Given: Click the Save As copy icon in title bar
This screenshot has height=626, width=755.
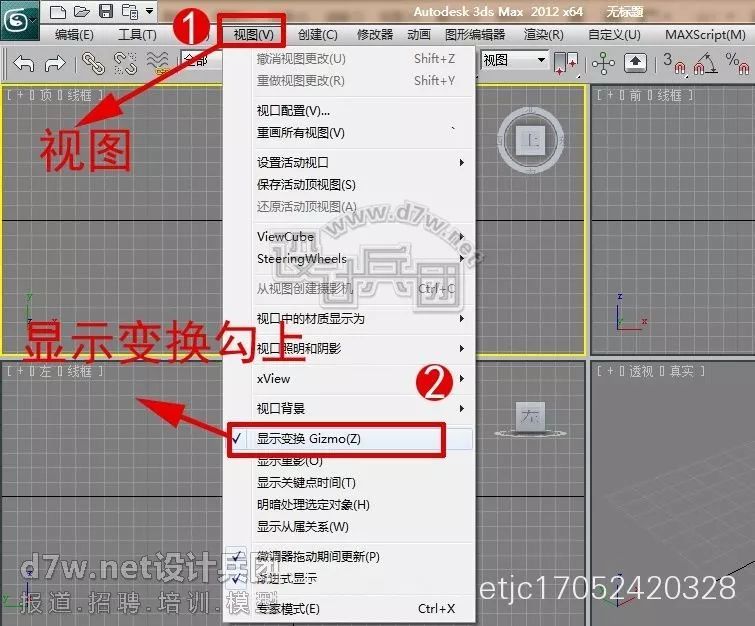Looking at the screenshot, I should click(x=130, y=11).
